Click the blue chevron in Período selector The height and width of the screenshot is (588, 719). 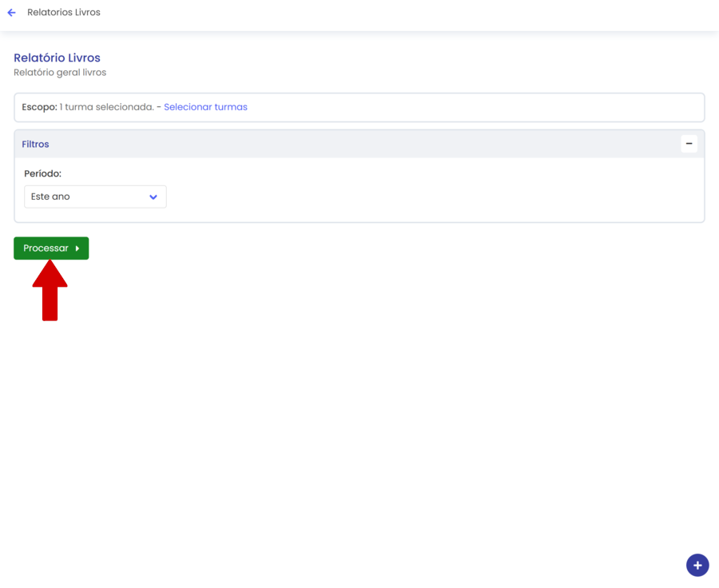pos(153,197)
